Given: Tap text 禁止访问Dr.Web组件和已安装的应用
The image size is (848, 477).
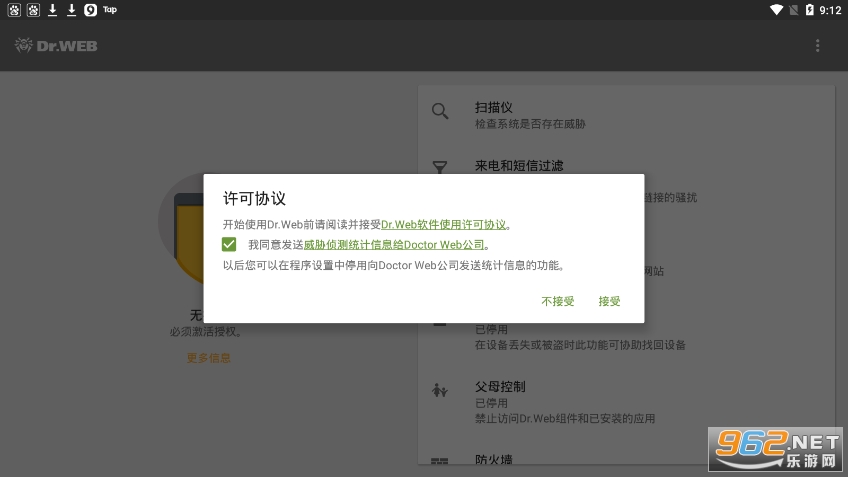Looking at the screenshot, I should click(565, 419).
